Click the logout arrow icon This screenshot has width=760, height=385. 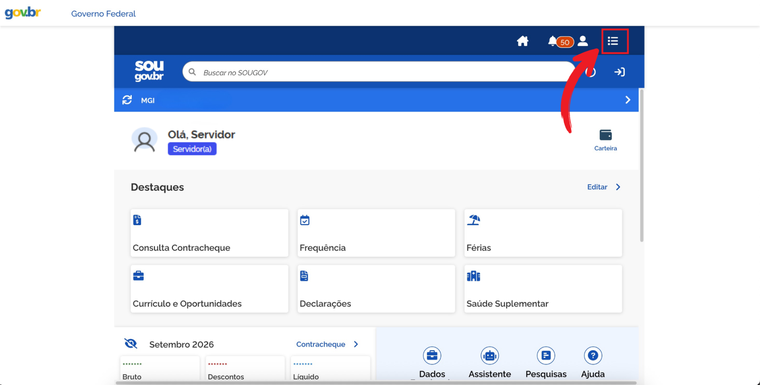pos(619,72)
